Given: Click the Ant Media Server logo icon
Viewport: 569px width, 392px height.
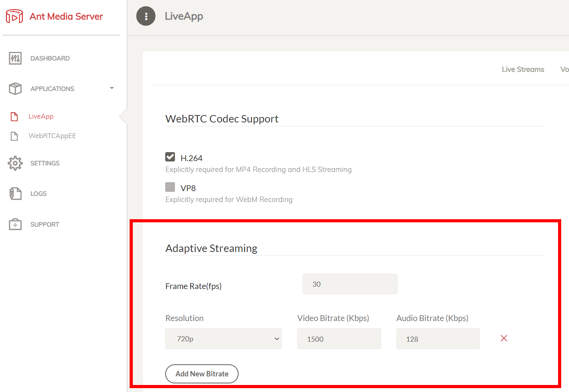Looking at the screenshot, I should (14, 16).
